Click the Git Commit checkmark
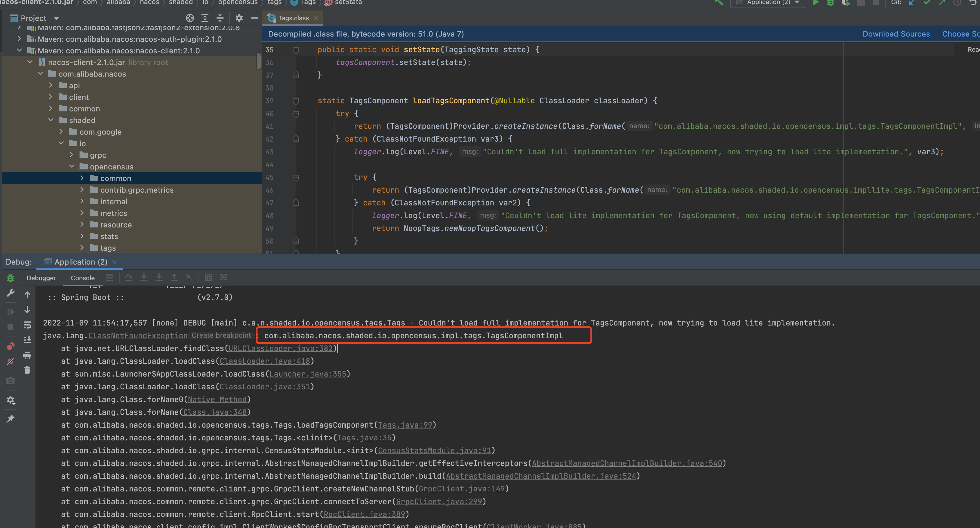Image resolution: width=980 pixels, height=528 pixels. tap(927, 3)
